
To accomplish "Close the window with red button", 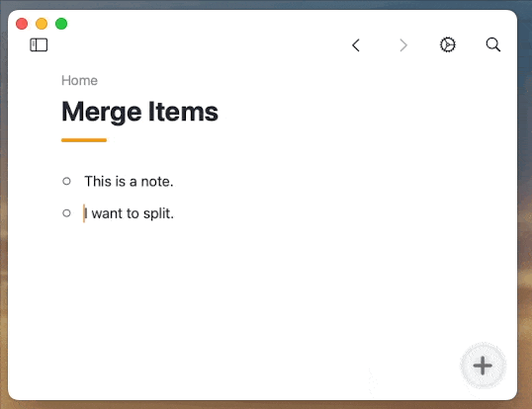I will coord(22,24).
